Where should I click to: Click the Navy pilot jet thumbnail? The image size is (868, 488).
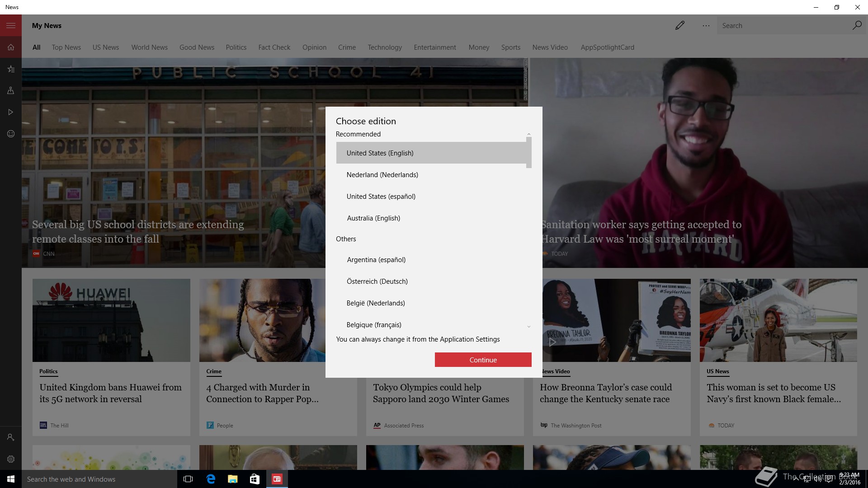click(x=778, y=320)
